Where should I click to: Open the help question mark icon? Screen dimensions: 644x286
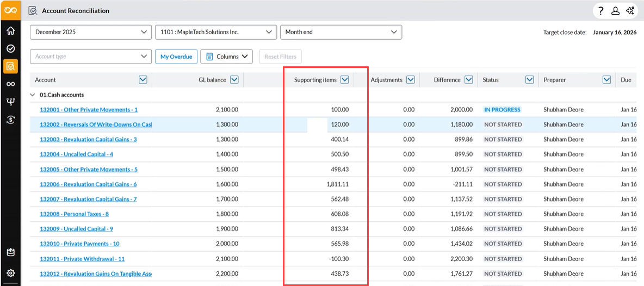coord(600,11)
